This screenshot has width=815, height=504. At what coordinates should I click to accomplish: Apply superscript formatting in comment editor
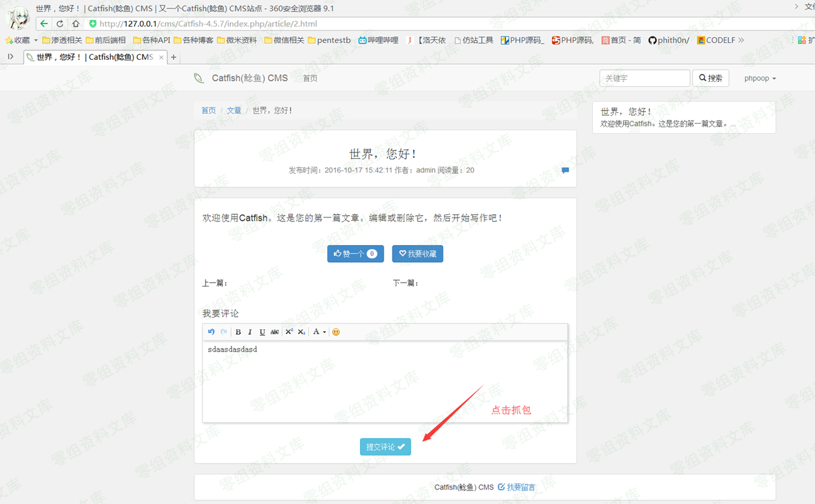point(288,332)
